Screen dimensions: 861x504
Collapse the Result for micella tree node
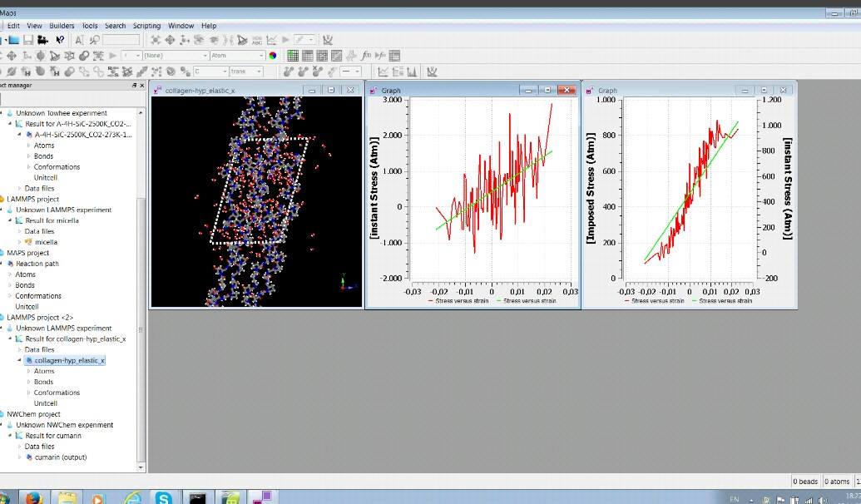[11, 220]
